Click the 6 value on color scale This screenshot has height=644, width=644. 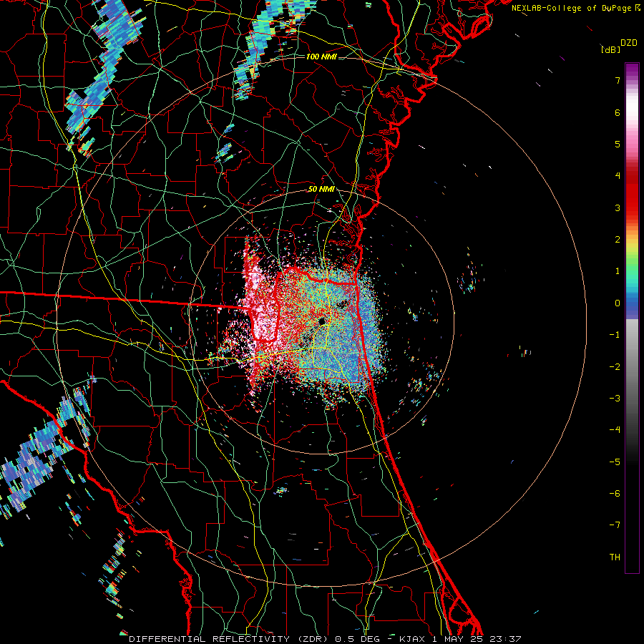618,112
